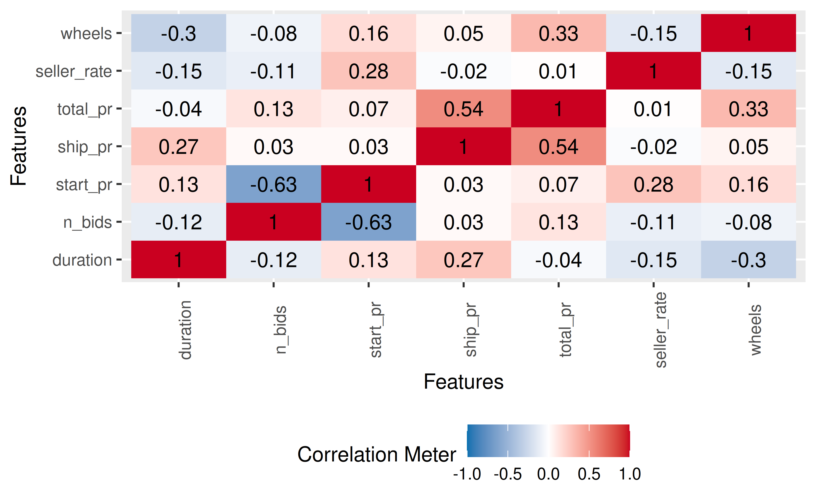Click the wheels row, duration column cell
The height and width of the screenshot is (504, 816).
coord(178,33)
